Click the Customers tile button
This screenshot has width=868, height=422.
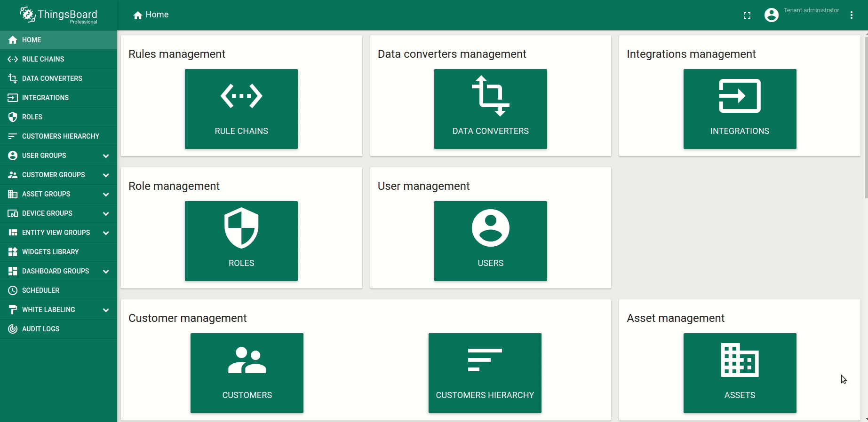247,373
